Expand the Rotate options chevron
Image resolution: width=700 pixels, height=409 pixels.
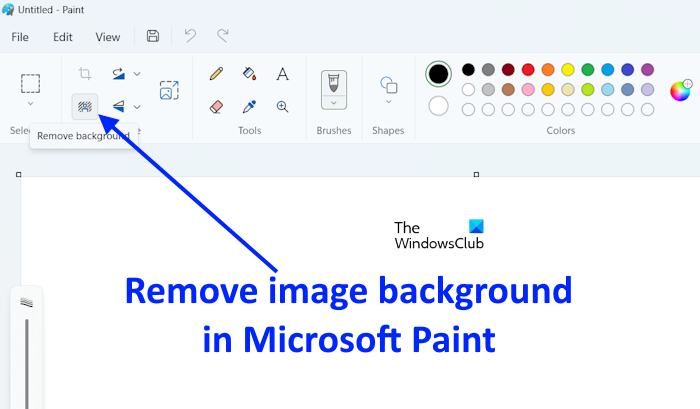137,74
